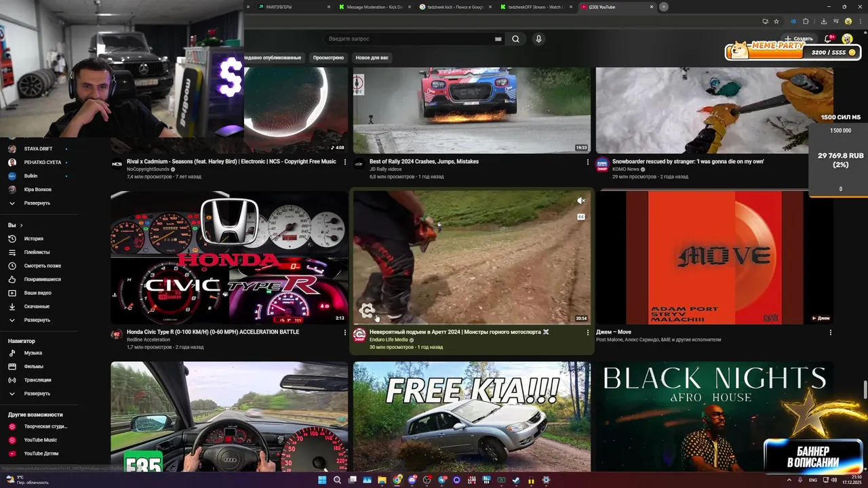Open YouTube notifications bell
This screenshot has height=488, width=868.
[x=828, y=39]
